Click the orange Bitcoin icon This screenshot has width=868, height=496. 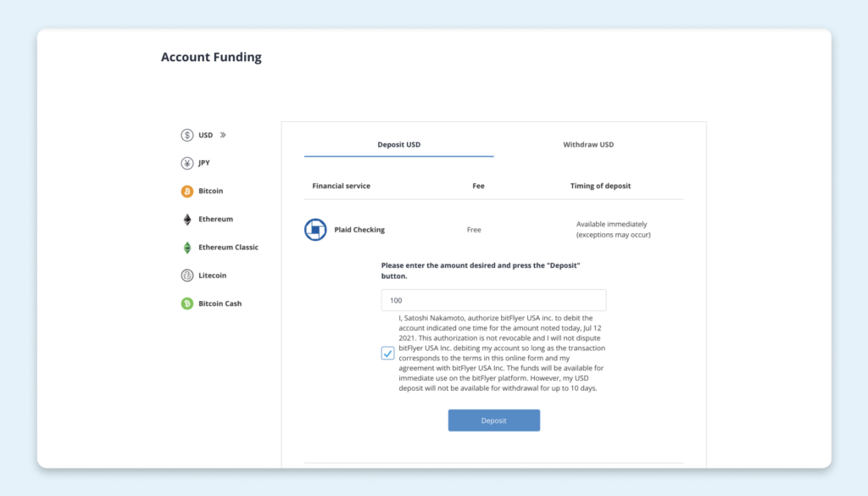click(187, 191)
